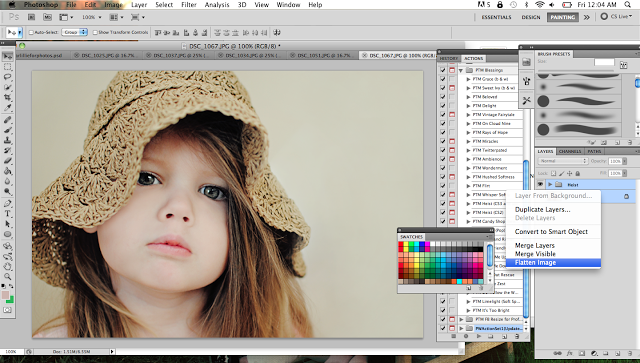Open the Auto-Select Group dropdown
This screenshot has width=640, height=363.
coord(75,32)
